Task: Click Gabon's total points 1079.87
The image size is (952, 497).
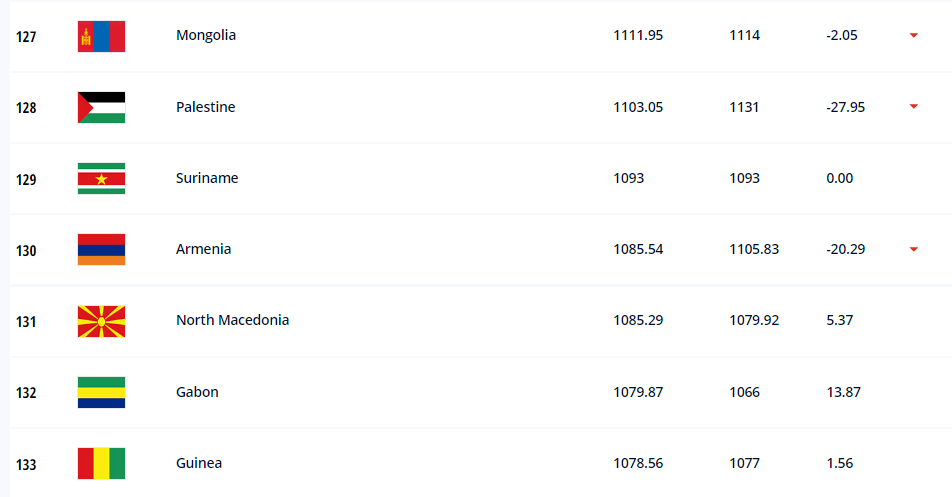Action: coord(638,392)
